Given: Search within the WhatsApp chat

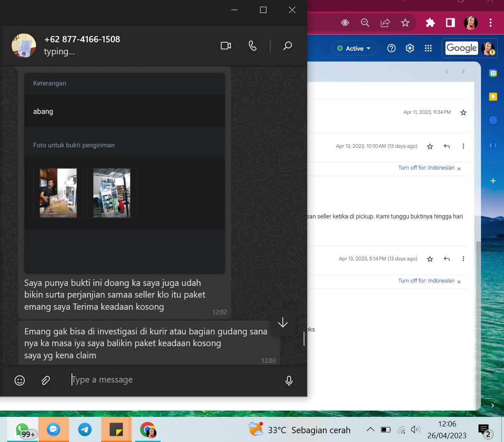Looking at the screenshot, I should (287, 46).
